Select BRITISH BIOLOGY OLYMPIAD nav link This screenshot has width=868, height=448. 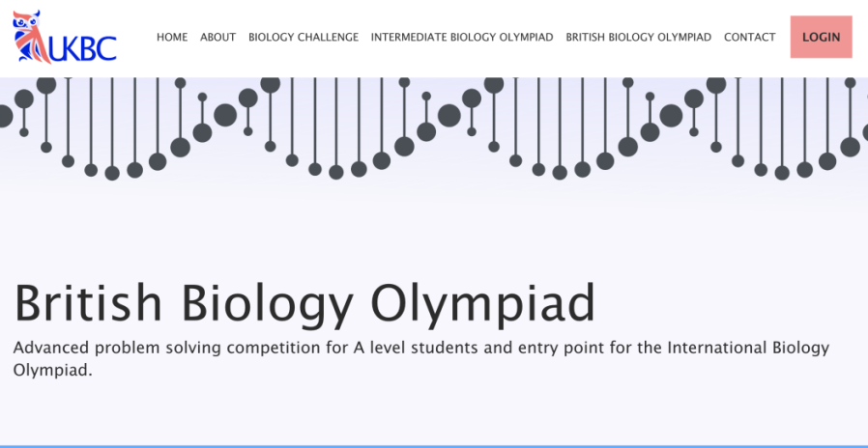point(638,37)
